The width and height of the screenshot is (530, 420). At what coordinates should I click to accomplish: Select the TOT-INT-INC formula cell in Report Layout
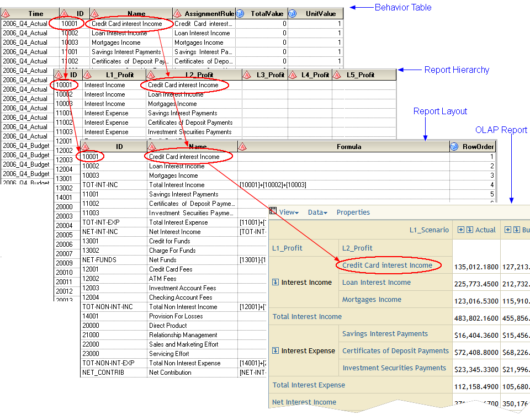coord(273,185)
